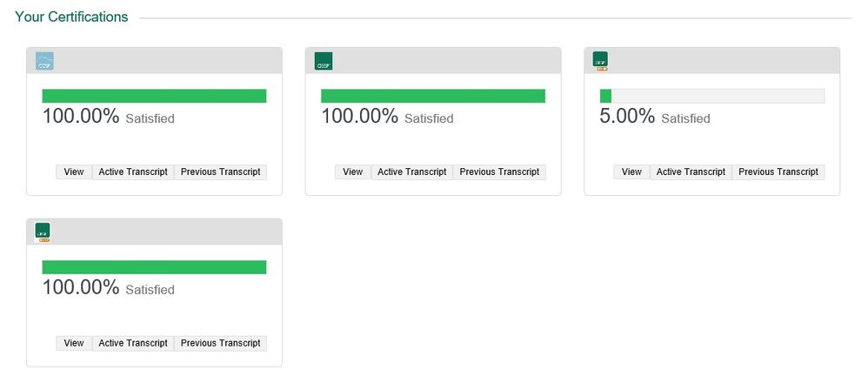Open Previous Transcript for the first certification
Screen dimensions: 868x370
(221, 172)
